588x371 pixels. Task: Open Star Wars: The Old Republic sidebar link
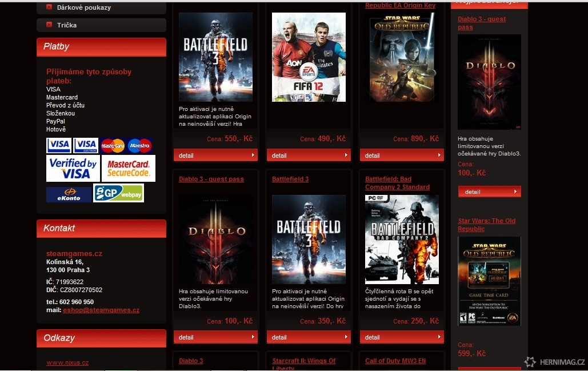click(486, 225)
